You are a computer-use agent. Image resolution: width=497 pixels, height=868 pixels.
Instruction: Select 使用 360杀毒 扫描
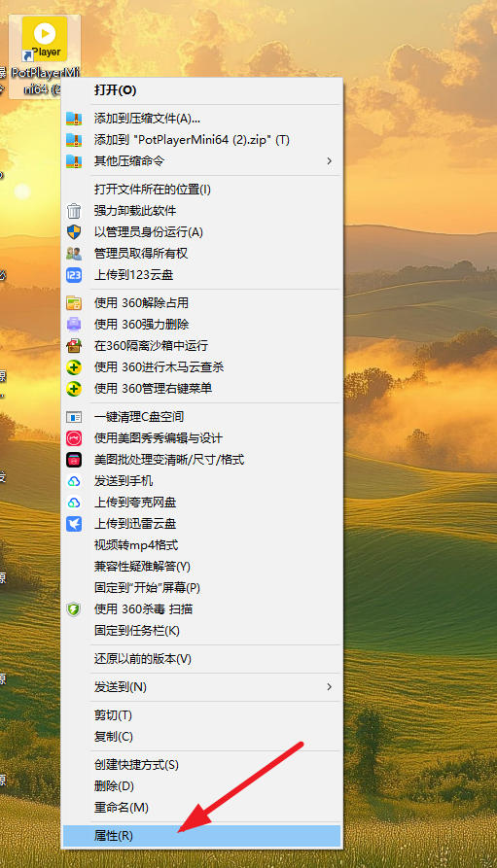201,609
